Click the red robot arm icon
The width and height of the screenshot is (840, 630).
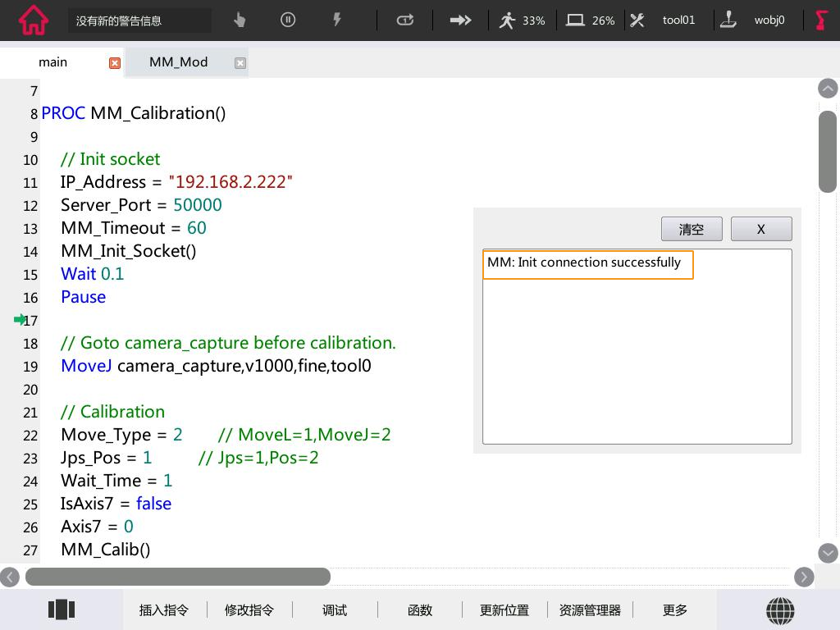[x=821, y=21]
